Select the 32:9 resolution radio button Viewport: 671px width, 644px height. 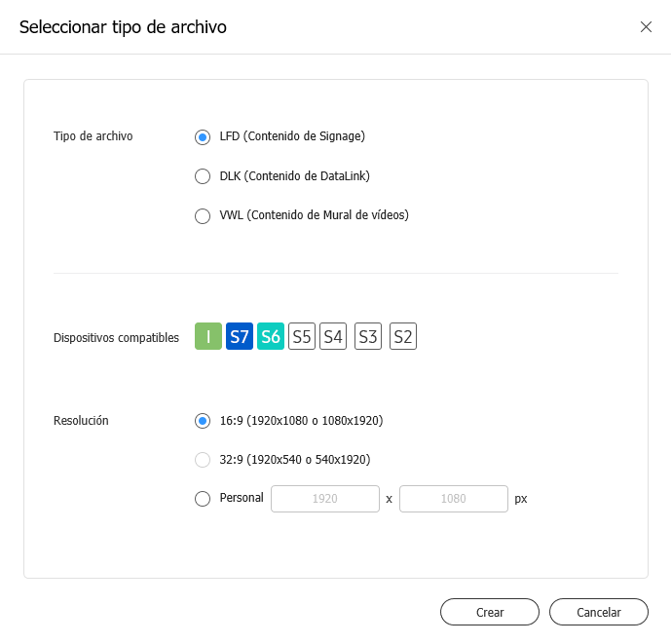click(203, 460)
